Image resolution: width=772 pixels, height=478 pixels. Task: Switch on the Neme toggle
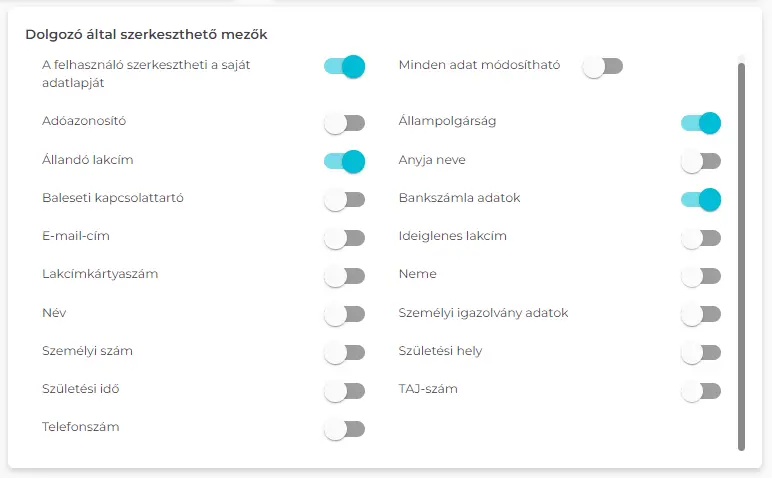(700, 276)
